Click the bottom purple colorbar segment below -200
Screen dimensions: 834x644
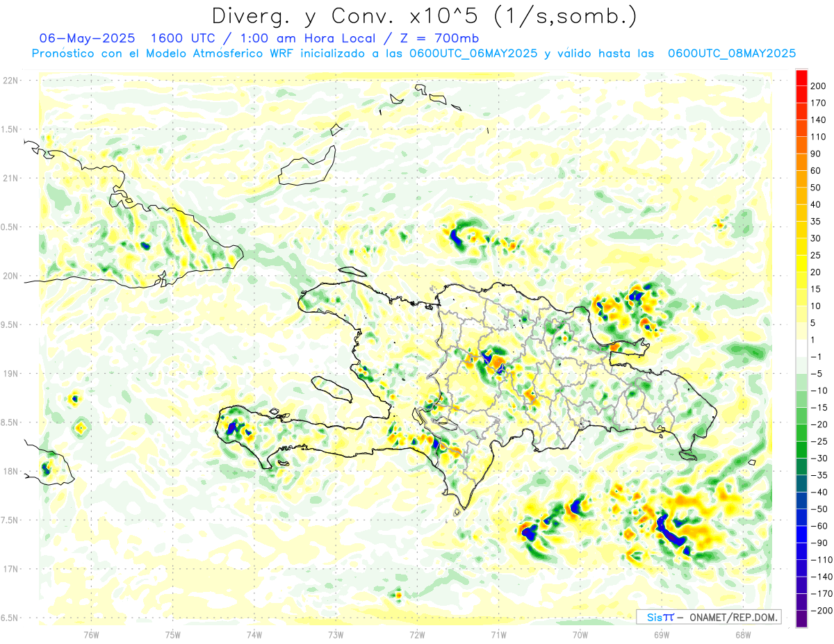(801, 618)
